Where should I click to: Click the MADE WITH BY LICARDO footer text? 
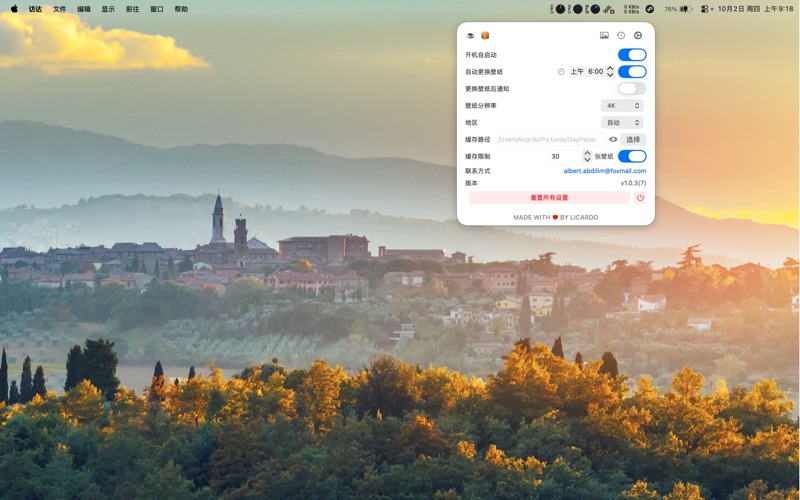pyautogui.click(x=556, y=217)
